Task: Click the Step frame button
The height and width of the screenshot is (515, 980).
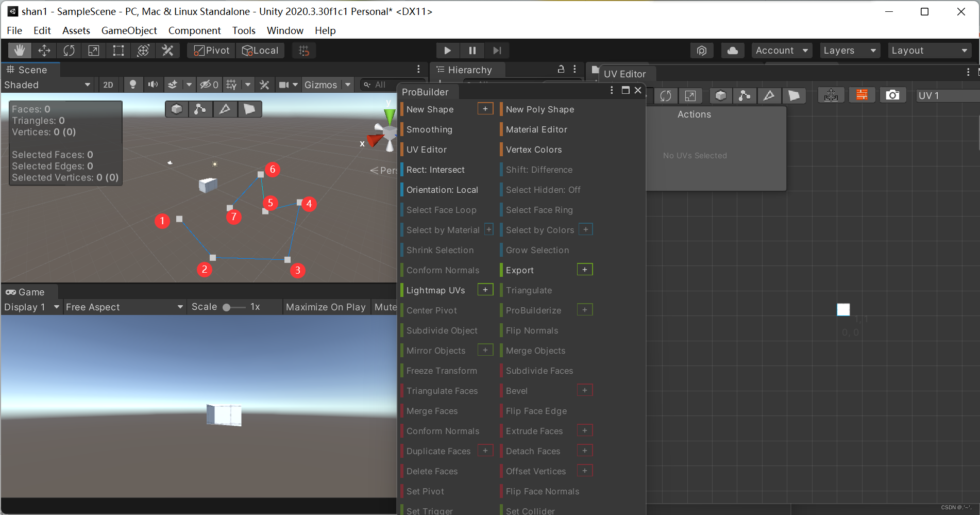Action: click(497, 51)
